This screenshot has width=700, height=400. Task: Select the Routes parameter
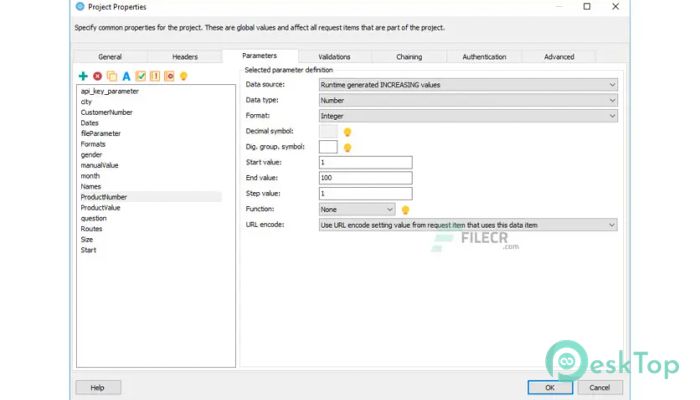[92, 229]
